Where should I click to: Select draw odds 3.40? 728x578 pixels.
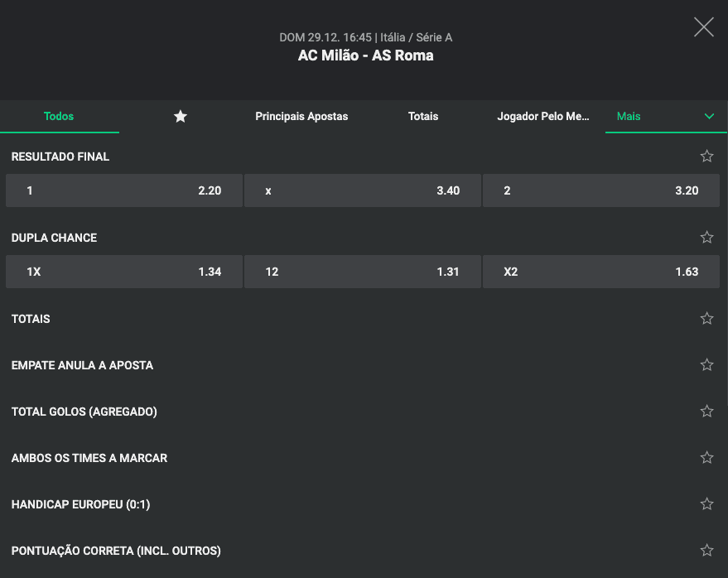[x=363, y=190]
